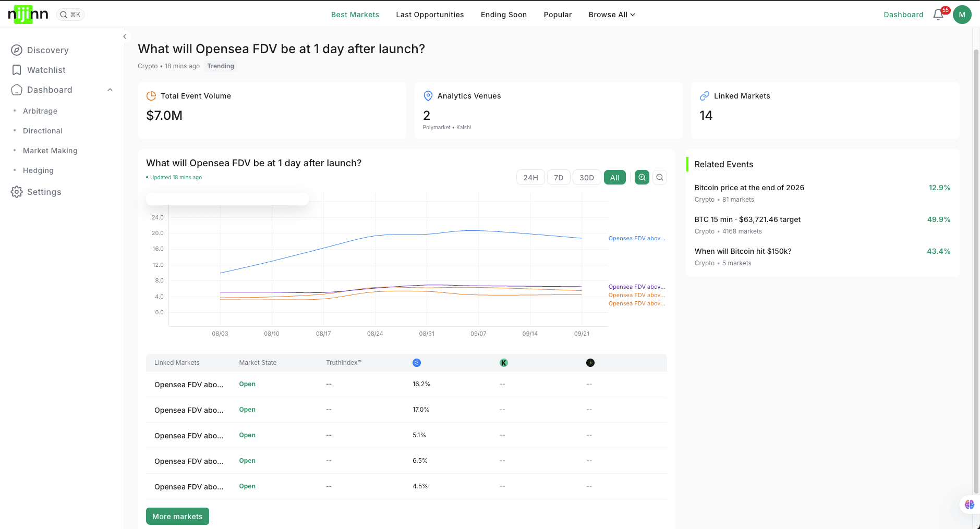Go to Last Opportunities
Viewport: 980px width, 529px height.
click(x=430, y=15)
